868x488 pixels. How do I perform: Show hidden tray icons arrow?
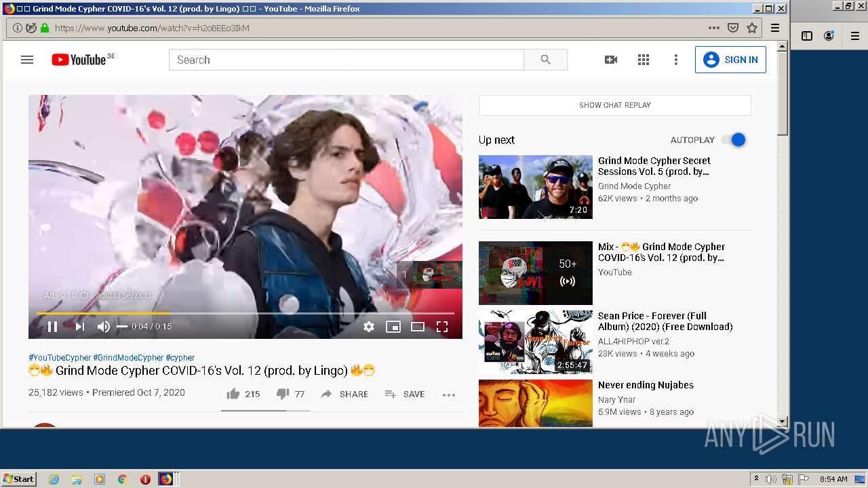[756, 479]
